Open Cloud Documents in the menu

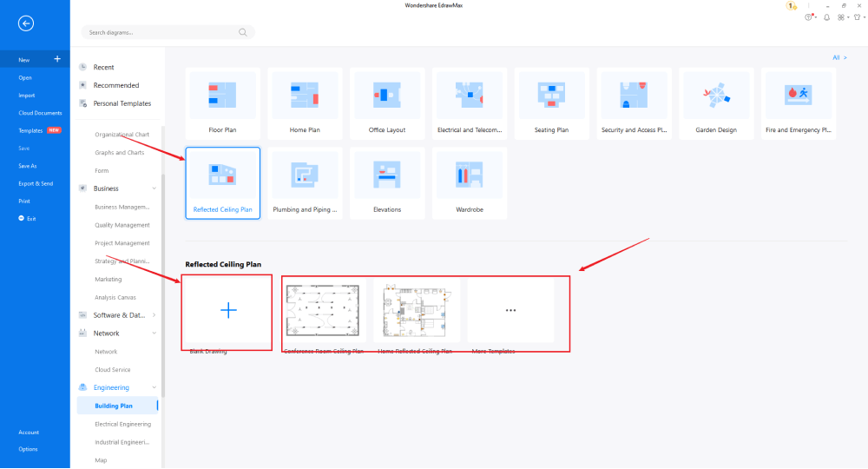(41, 113)
